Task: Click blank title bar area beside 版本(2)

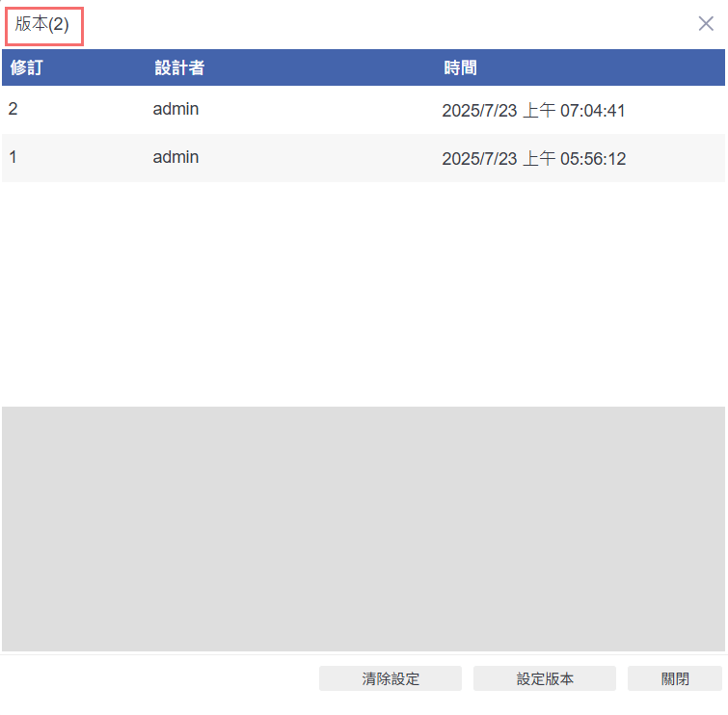Action: tap(386, 25)
